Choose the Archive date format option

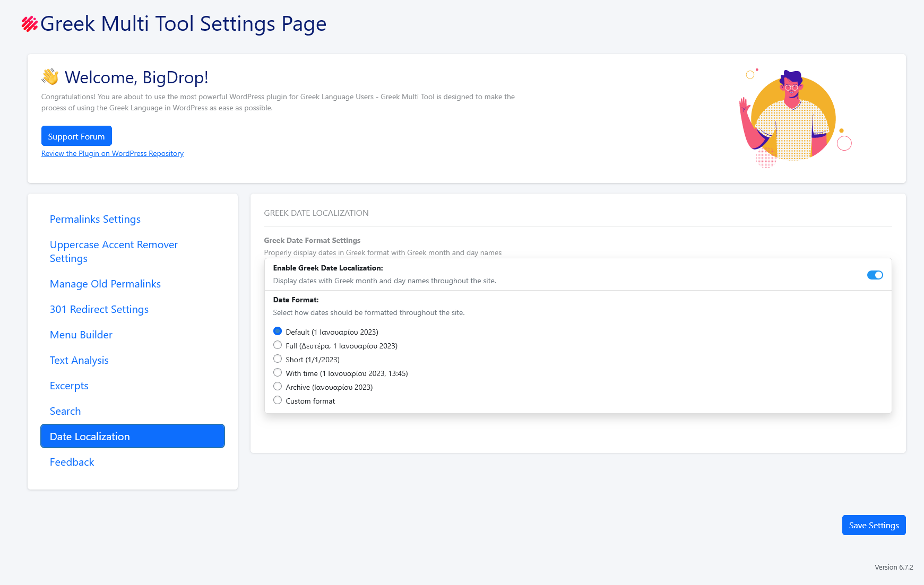tap(278, 386)
